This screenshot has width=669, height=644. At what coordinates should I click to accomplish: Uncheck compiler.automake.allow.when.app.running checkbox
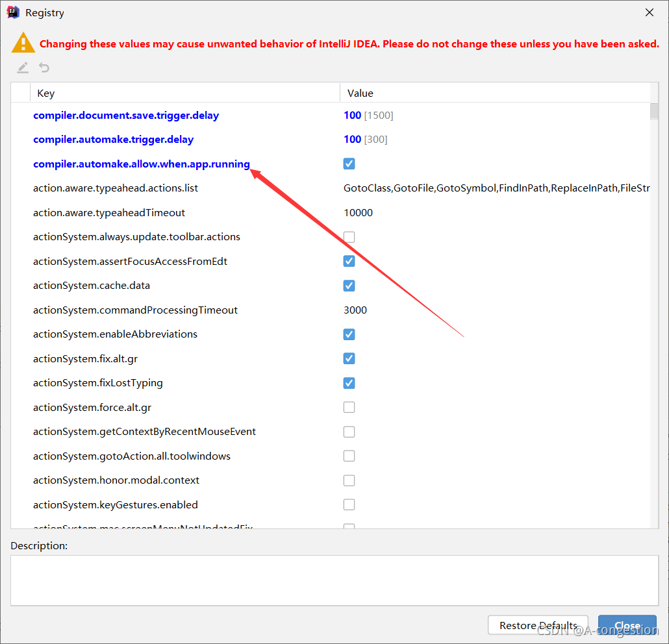(349, 164)
